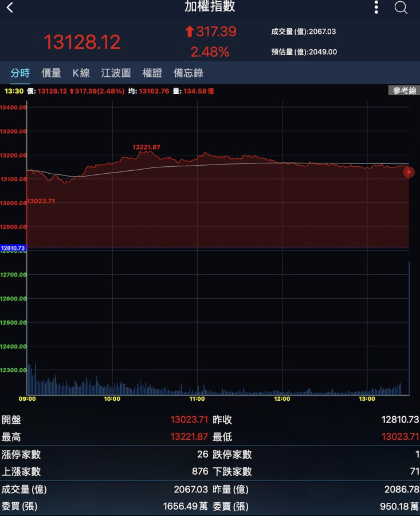Image resolution: width=420 pixels, height=516 pixels.
Task: Tap 成交量 (億):2067.03 in header
Action: click(303, 32)
